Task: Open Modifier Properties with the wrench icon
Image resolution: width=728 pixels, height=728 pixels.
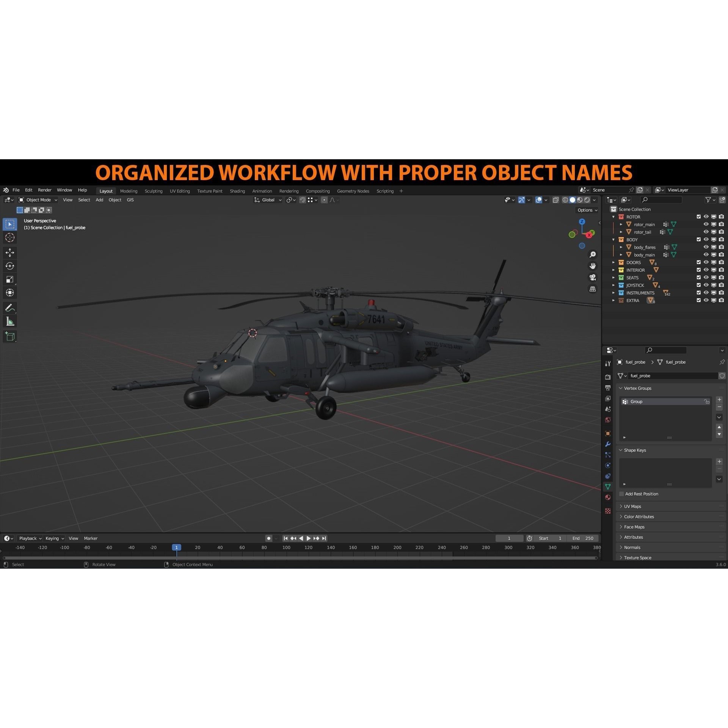Action: (x=608, y=444)
